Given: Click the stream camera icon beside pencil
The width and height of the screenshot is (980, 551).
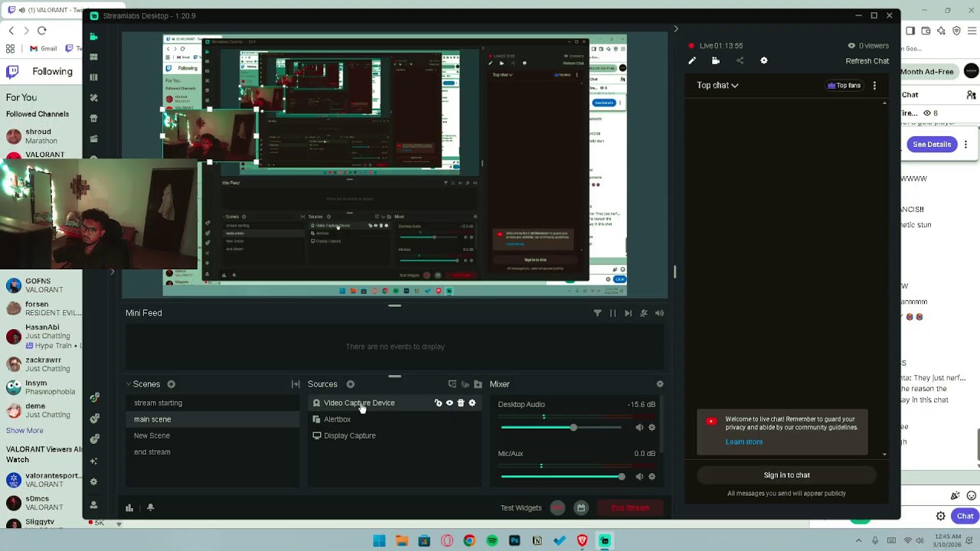Looking at the screenshot, I should (x=716, y=60).
